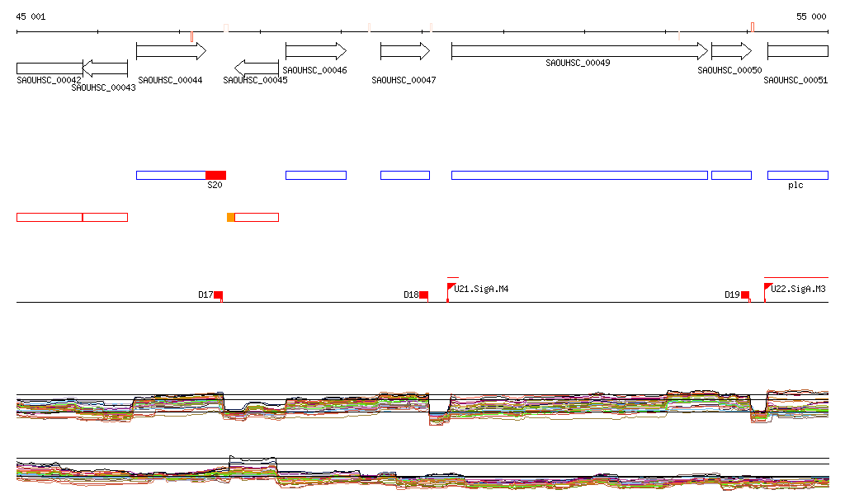Select the SAOUHSC_00042 gene arrow
Image resolution: width=845 pixels, height=504 pixels.
click(x=50, y=68)
